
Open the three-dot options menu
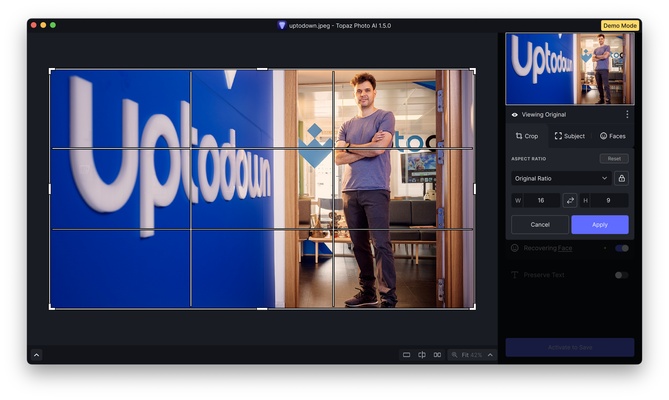(627, 115)
